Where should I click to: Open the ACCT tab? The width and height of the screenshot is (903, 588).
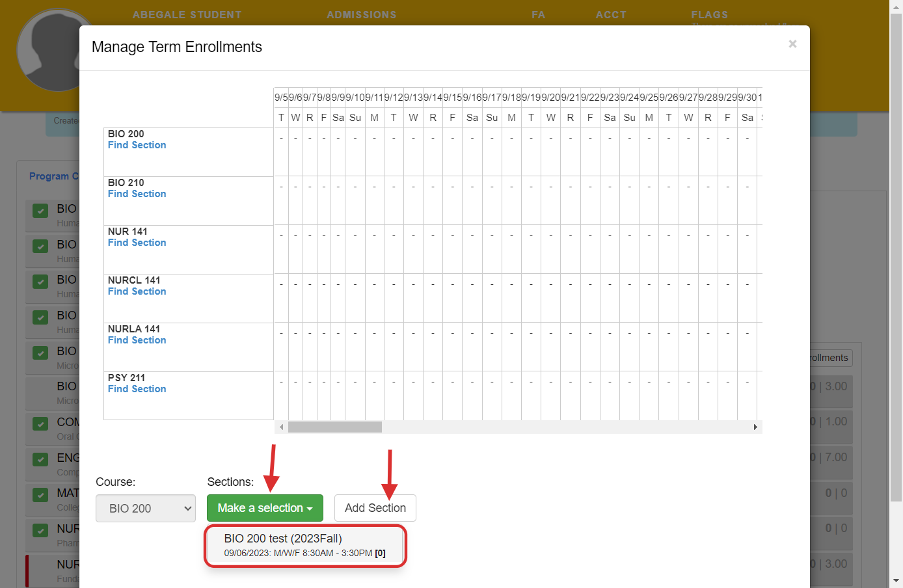(x=611, y=15)
